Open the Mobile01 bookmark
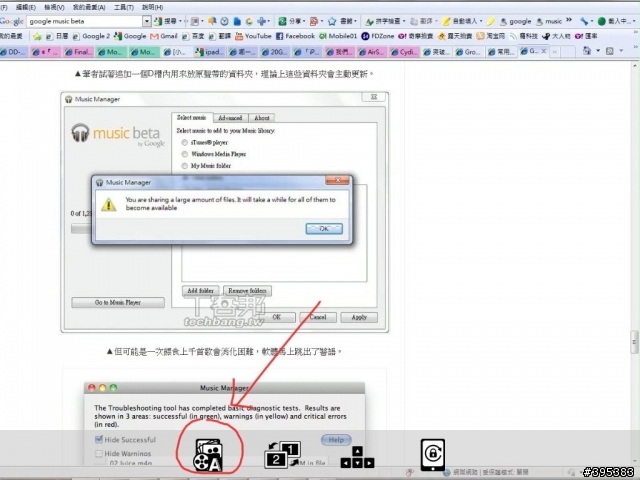 [338, 36]
